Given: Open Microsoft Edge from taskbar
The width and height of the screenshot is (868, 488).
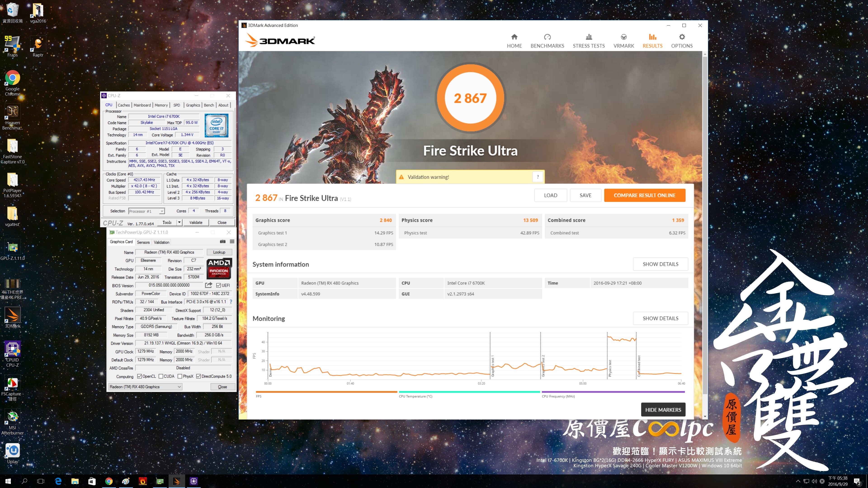Looking at the screenshot, I should click(x=58, y=481).
